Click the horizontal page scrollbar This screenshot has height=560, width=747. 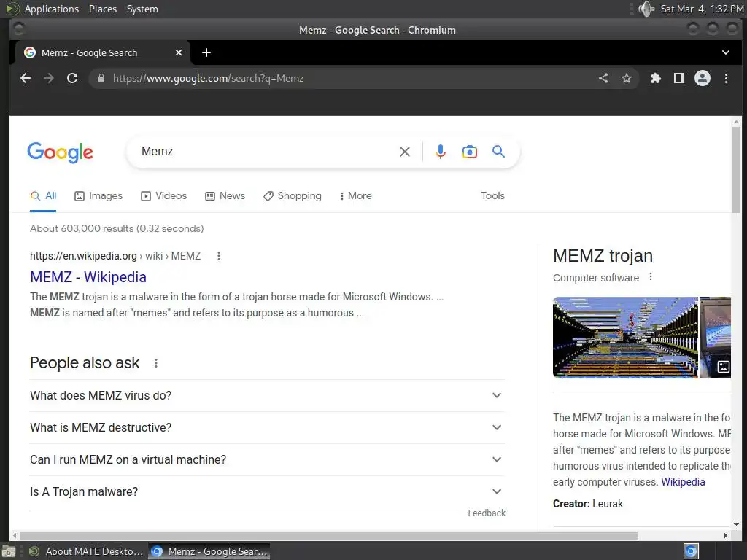329,535
